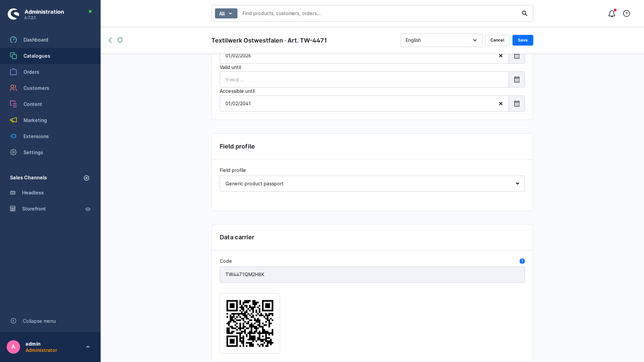Open the Accessible until calendar picker

click(x=517, y=104)
